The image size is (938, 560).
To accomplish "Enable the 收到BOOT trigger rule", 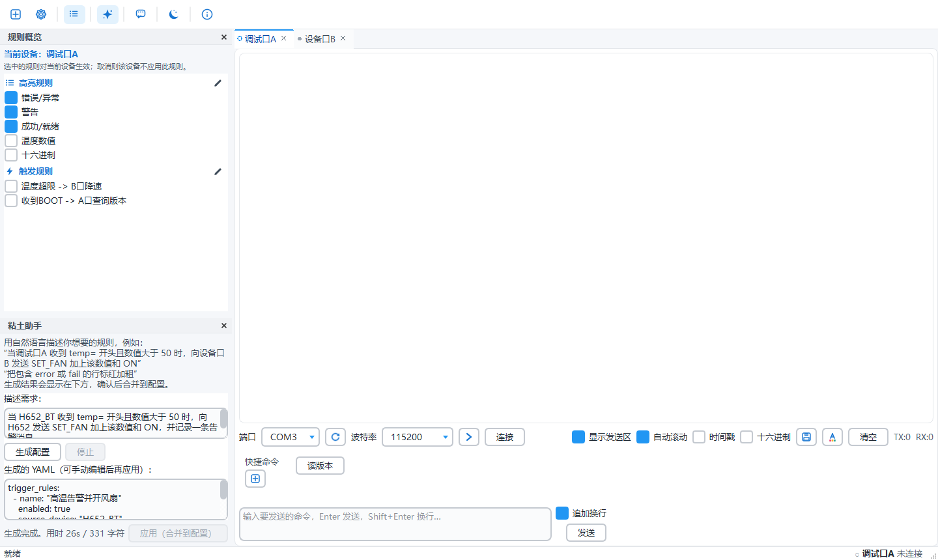I will (11, 201).
